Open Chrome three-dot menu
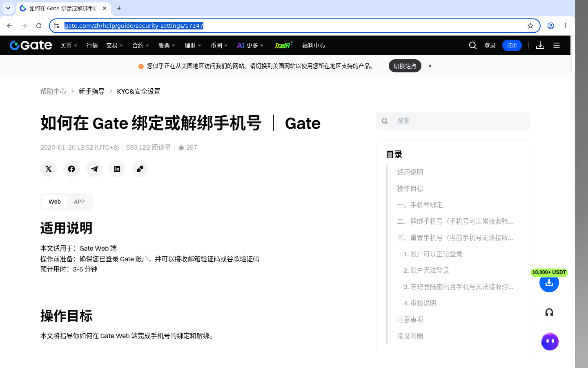 point(566,26)
